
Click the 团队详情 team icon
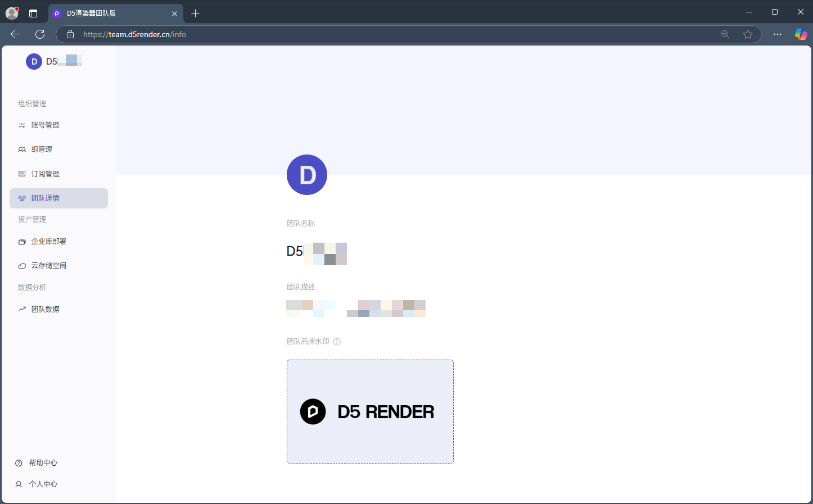22,198
